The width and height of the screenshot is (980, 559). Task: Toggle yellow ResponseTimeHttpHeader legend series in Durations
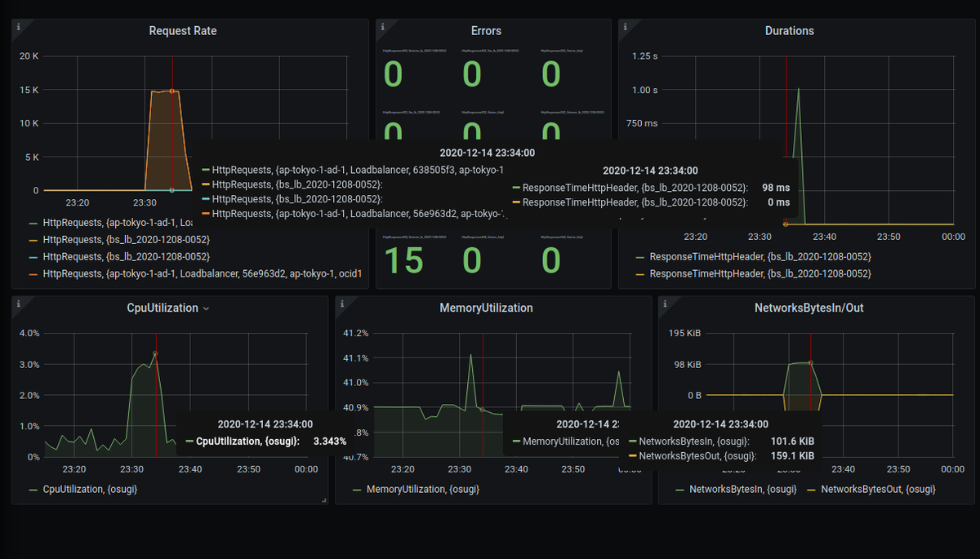point(760,273)
